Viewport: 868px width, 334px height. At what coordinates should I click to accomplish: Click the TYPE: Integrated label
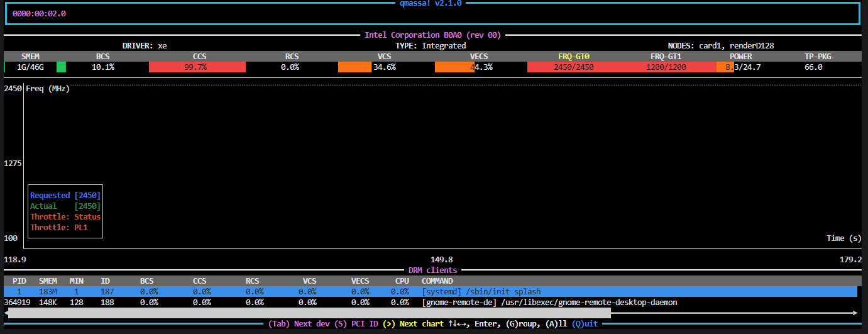point(431,46)
